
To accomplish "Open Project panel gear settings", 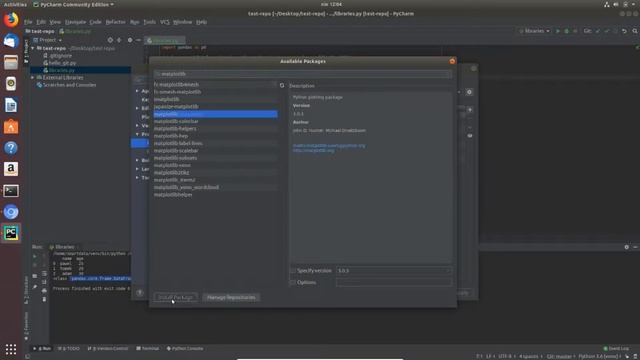I will pos(130,40).
